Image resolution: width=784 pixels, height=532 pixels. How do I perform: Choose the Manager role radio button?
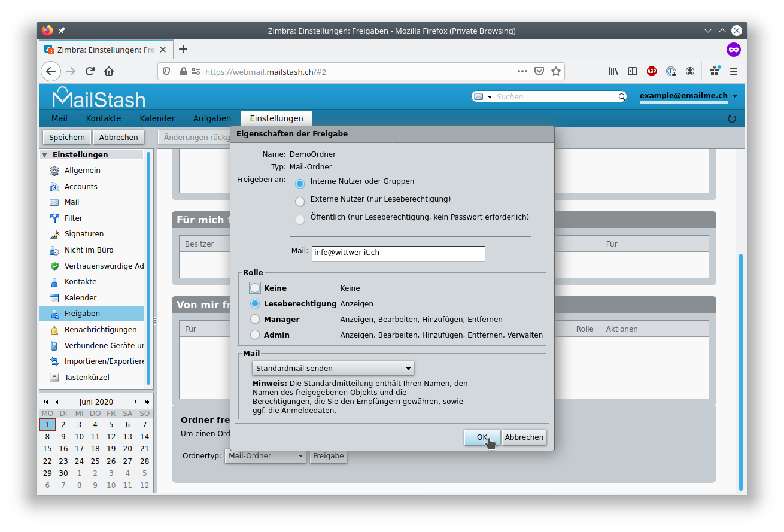point(255,320)
